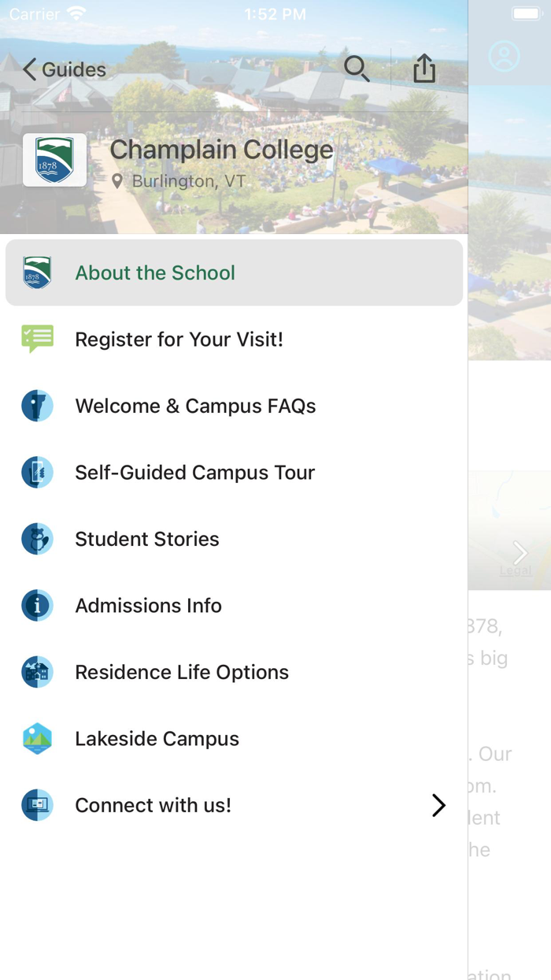The width and height of the screenshot is (551, 980).
Task: Open the Connect with us screen icon
Action: [37, 805]
